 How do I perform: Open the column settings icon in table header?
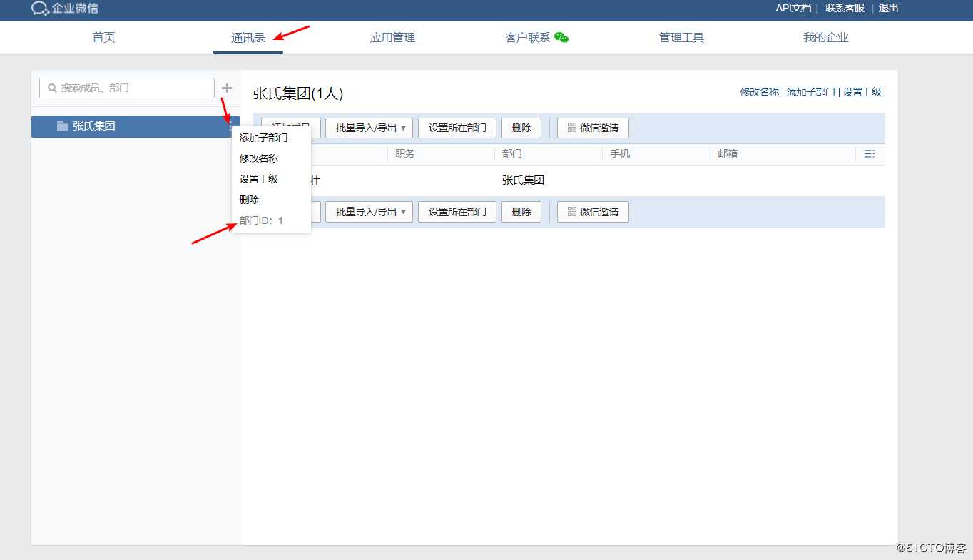coord(869,153)
